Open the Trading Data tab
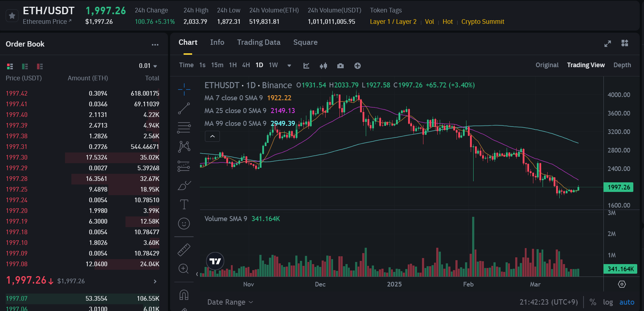The image size is (644, 311). coord(259,42)
